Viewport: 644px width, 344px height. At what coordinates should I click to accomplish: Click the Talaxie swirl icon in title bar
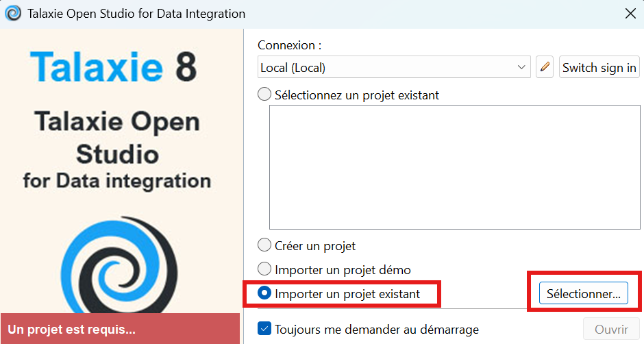pyautogui.click(x=12, y=14)
